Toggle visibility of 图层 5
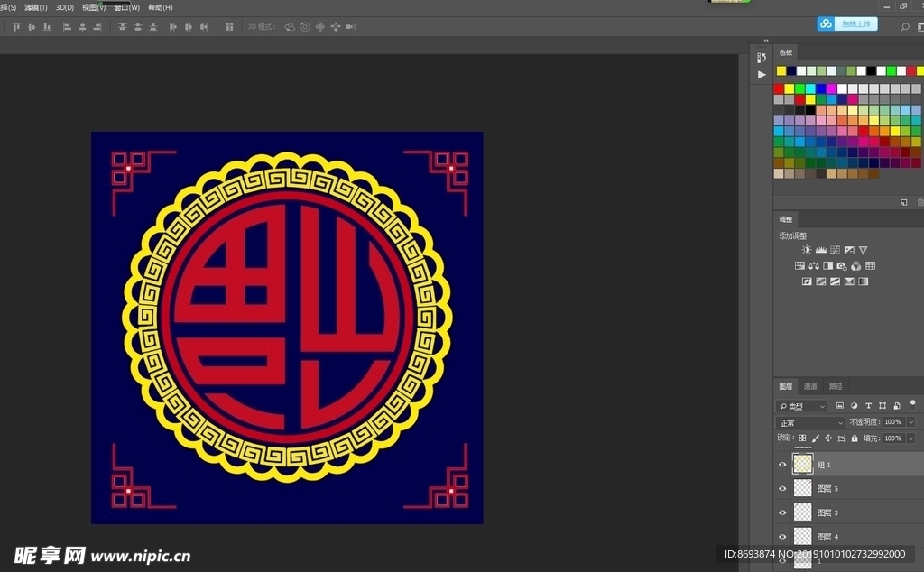Image resolution: width=924 pixels, height=572 pixels. tap(782, 488)
